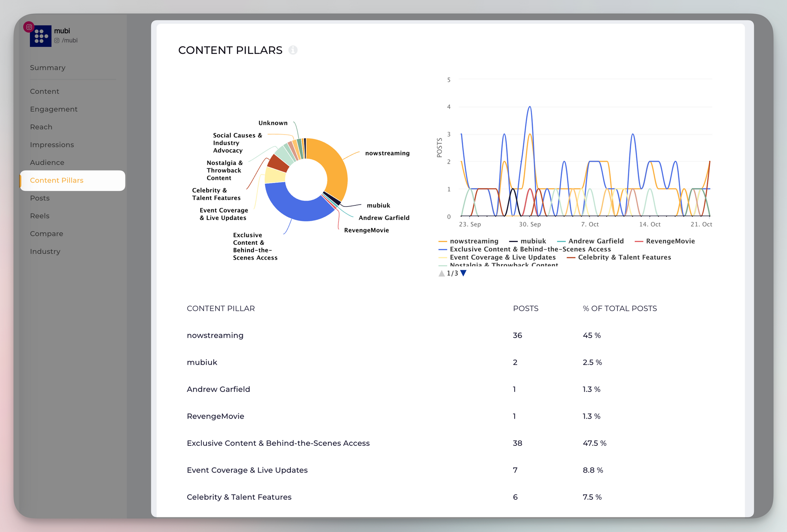The height and width of the screenshot is (532, 787).
Task: Open the Industry page
Action: tap(45, 251)
